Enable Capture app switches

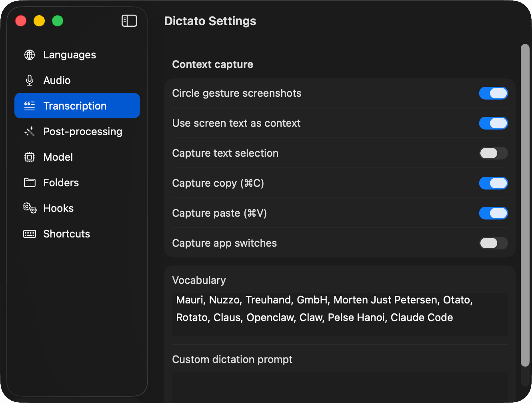[x=493, y=243]
